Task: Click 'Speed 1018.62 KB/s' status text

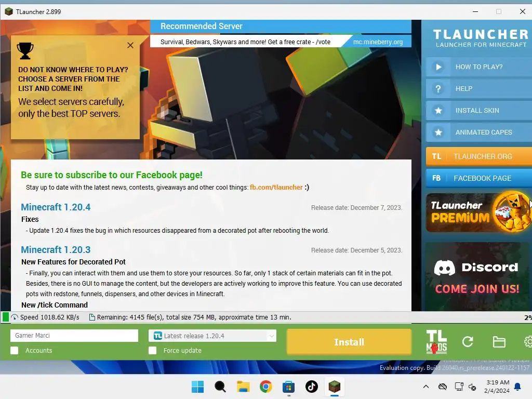Action: click(49, 317)
